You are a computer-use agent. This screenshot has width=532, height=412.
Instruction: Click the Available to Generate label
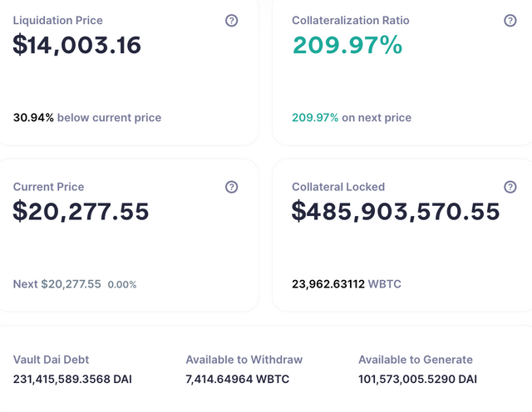pyautogui.click(x=416, y=360)
